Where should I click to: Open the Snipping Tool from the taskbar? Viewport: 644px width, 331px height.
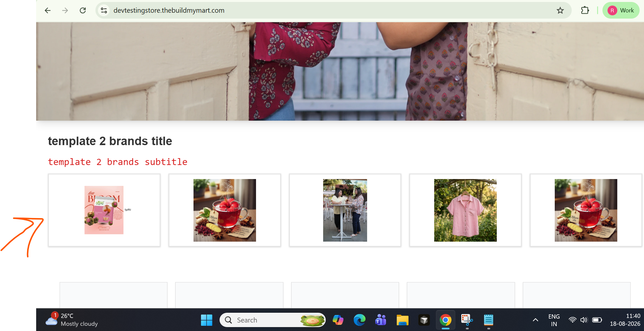(467, 320)
